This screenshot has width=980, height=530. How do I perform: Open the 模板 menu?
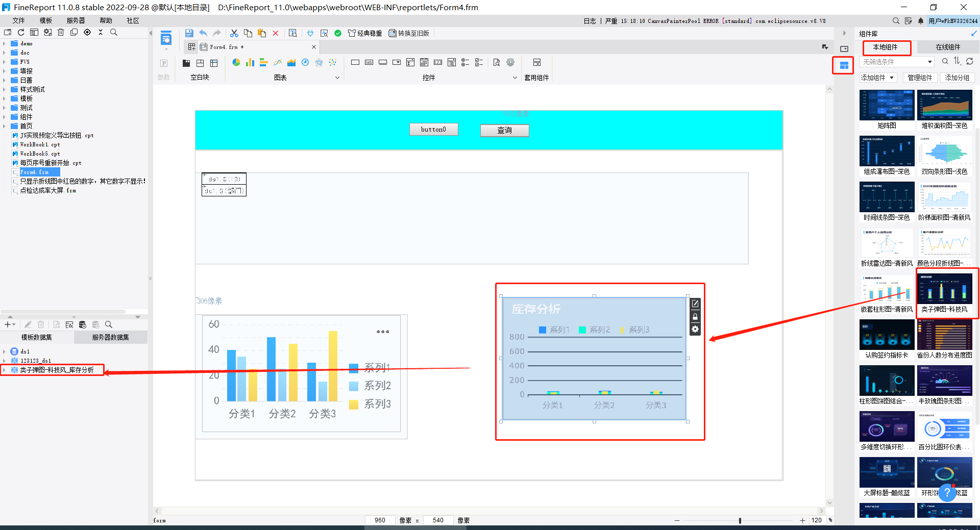(46, 20)
